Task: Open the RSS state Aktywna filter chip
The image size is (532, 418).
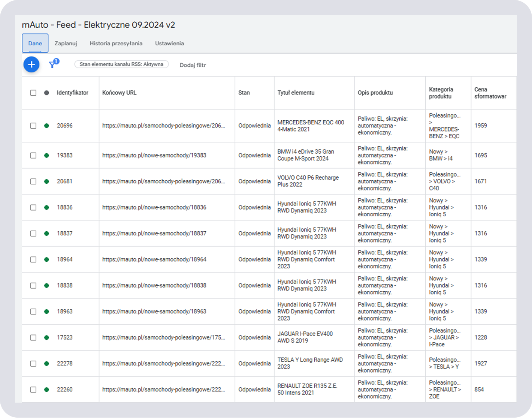Action: click(x=121, y=64)
